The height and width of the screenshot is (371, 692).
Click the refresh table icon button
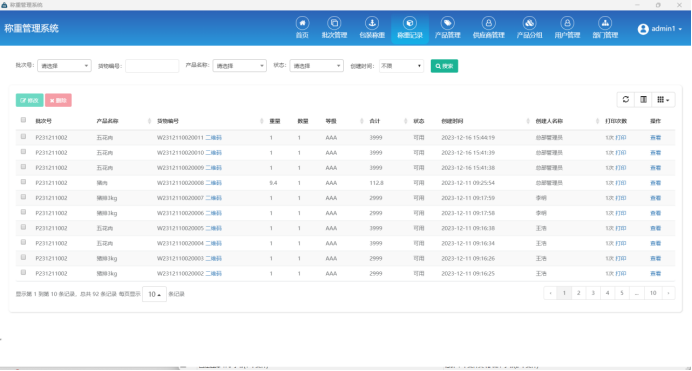point(626,100)
